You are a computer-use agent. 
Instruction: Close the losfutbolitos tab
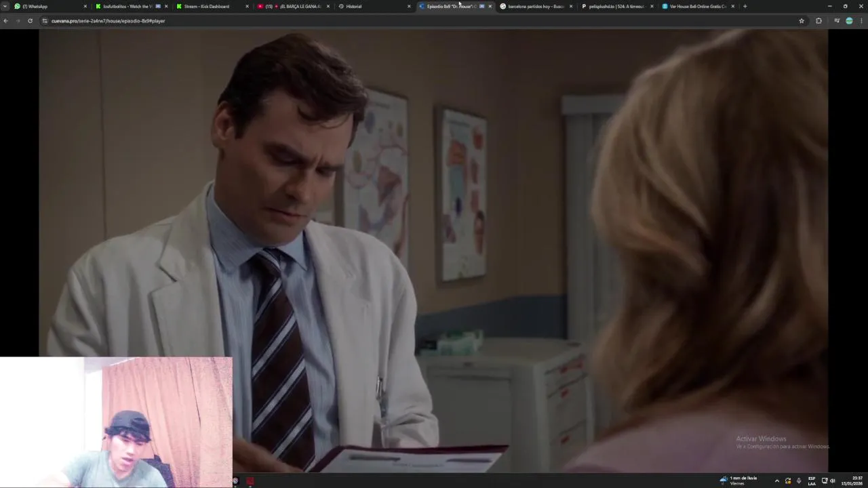(x=166, y=6)
